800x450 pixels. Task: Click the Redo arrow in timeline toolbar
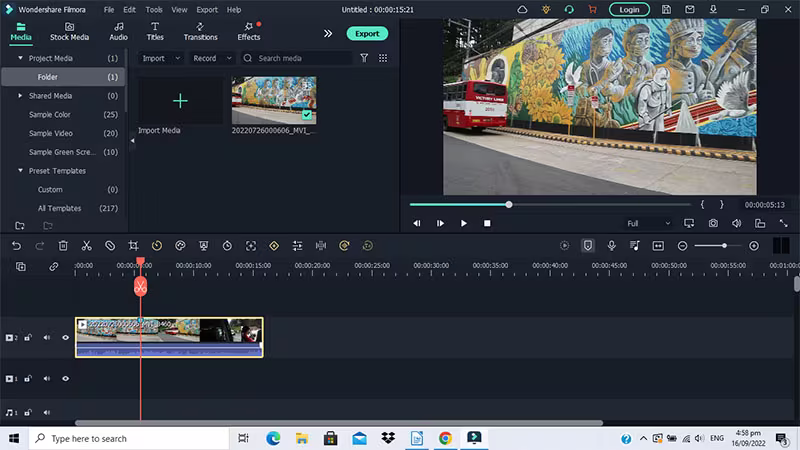coord(39,246)
